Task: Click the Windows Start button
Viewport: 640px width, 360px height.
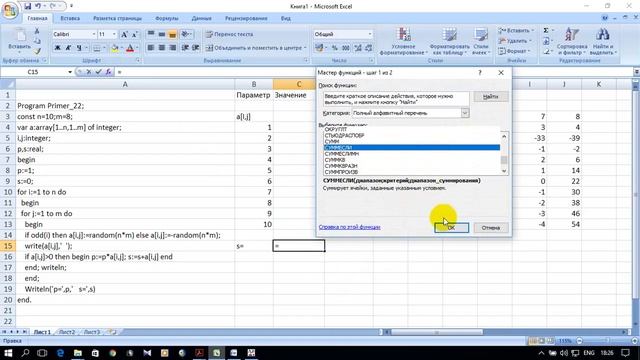Action: pos(8,353)
